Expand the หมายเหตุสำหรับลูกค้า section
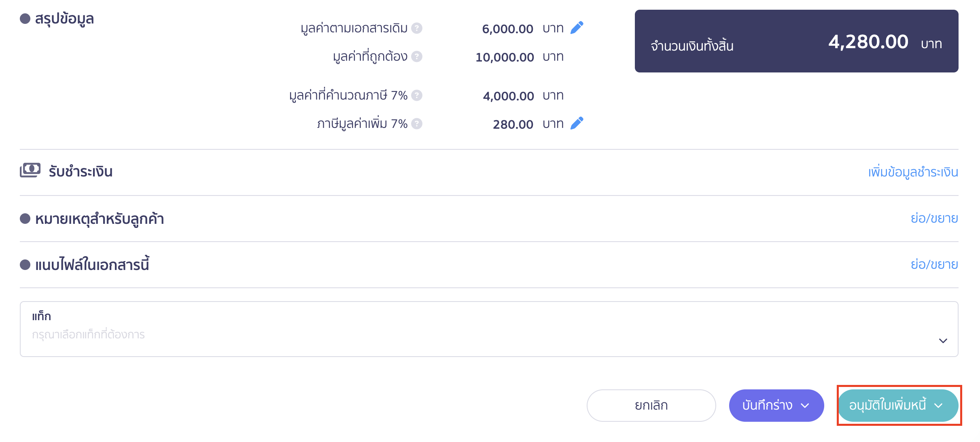Viewport: 980px width, 442px height. (934, 219)
